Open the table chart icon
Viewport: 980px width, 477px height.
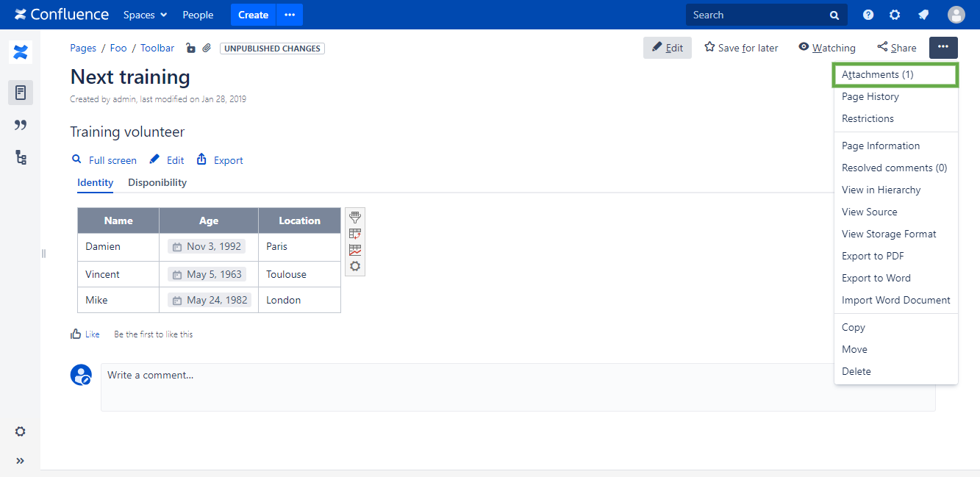tap(355, 250)
